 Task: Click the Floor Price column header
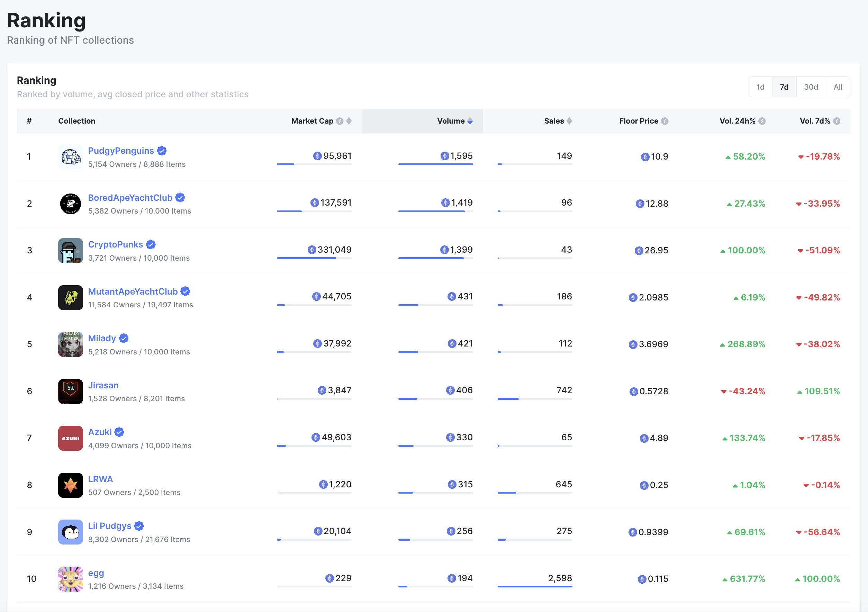coord(639,121)
